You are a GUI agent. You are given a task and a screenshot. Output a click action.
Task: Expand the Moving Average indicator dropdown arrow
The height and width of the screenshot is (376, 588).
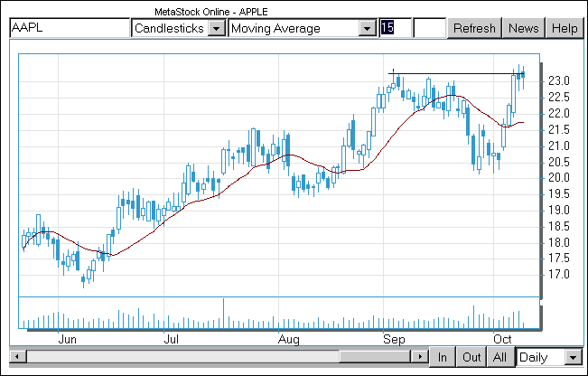tap(367, 28)
